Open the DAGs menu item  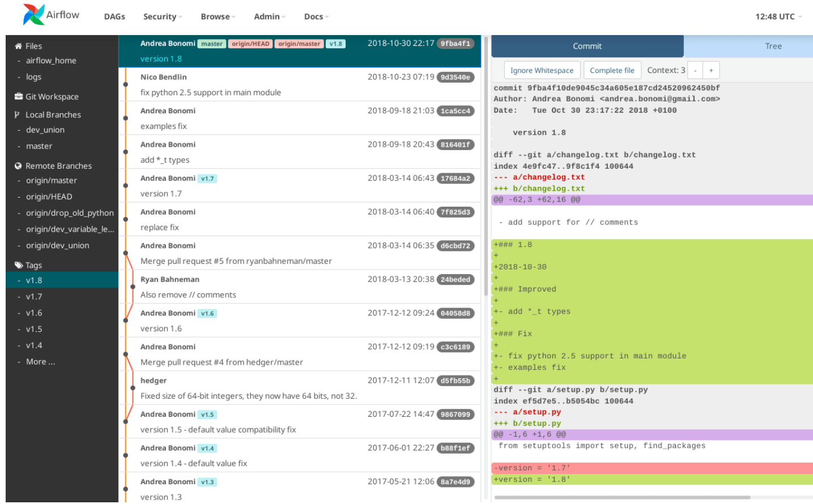tap(114, 16)
